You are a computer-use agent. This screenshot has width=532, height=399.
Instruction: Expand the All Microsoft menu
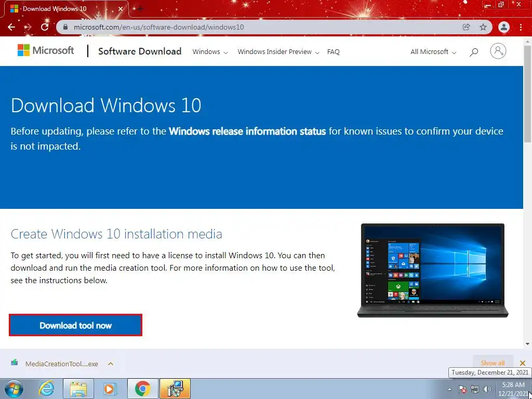pyautogui.click(x=433, y=52)
